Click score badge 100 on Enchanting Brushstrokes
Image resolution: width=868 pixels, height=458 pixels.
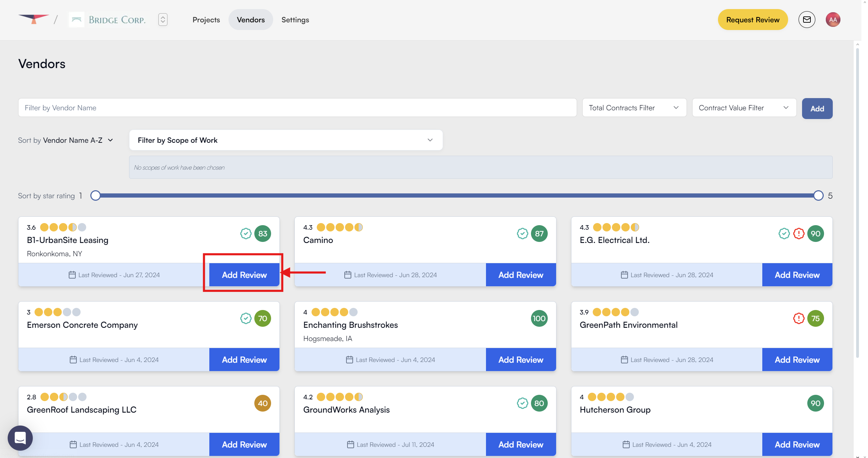[539, 318]
